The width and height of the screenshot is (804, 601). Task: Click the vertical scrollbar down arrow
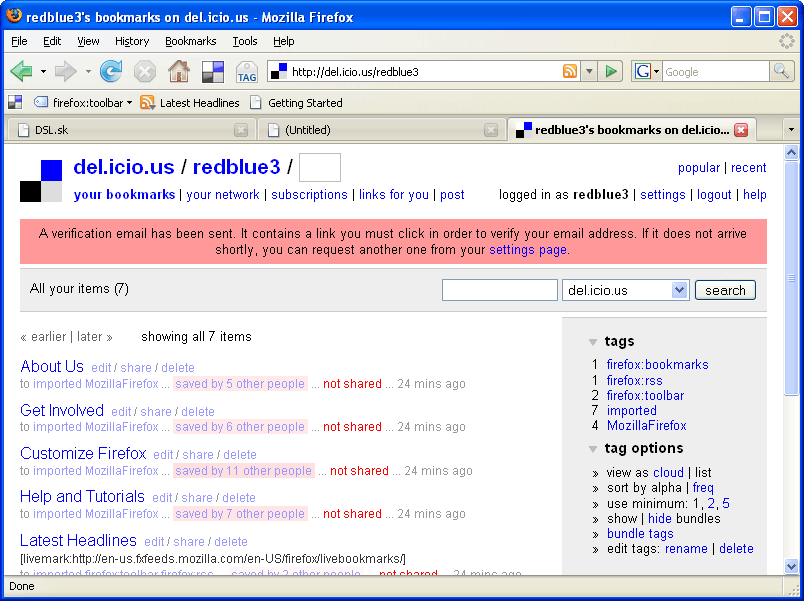click(791, 566)
